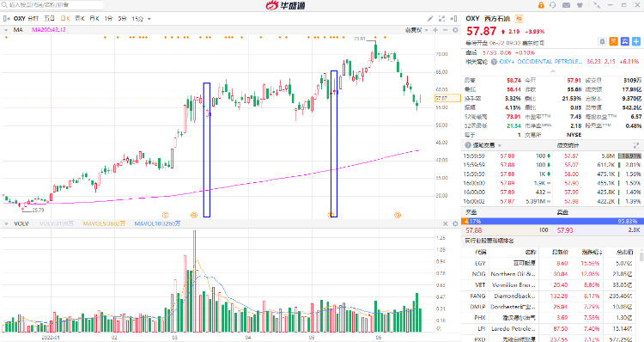Screen dimensions: 644x342
Task: Click the bid/ask ratio bar 4.17%
Action: (x=552, y=221)
